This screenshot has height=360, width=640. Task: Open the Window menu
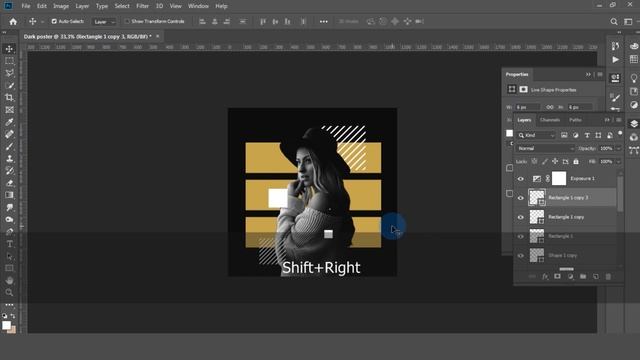pos(198,6)
